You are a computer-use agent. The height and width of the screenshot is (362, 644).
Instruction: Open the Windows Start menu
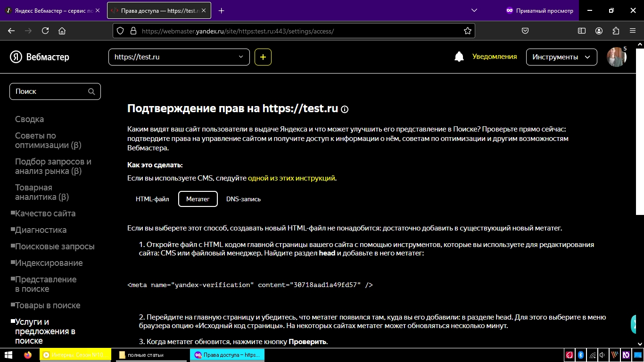click(9, 355)
